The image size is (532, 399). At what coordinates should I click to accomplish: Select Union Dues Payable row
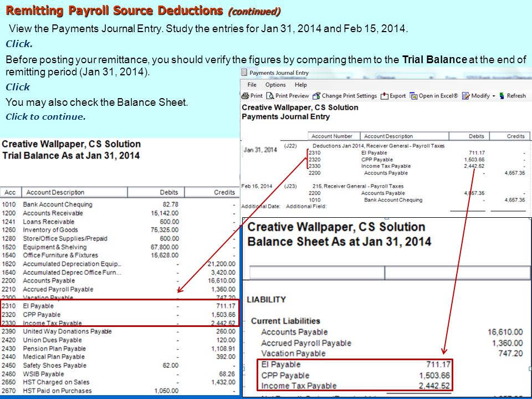(119, 340)
